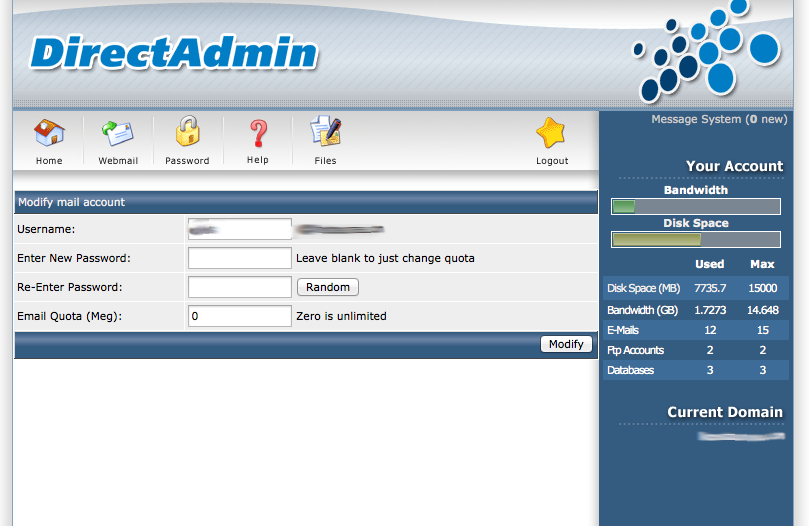
Task: Click the Logout star icon
Action: (x=551, y=133)
